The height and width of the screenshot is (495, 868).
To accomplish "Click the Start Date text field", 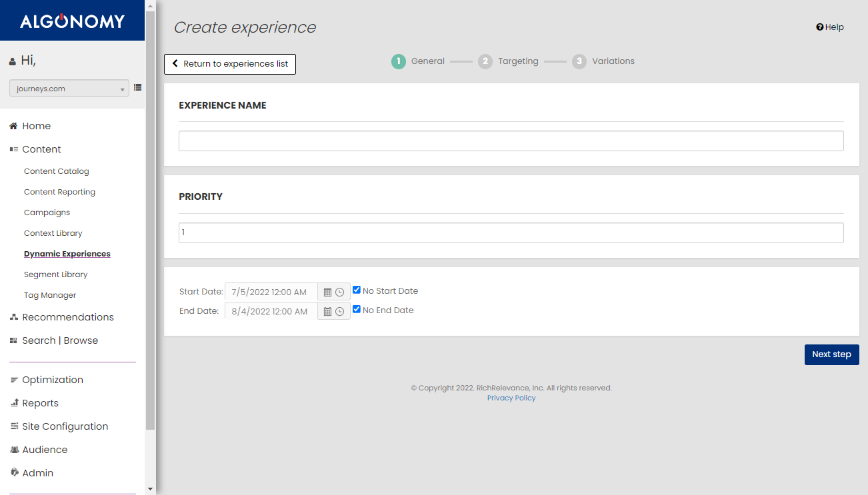I will (271, 292).
